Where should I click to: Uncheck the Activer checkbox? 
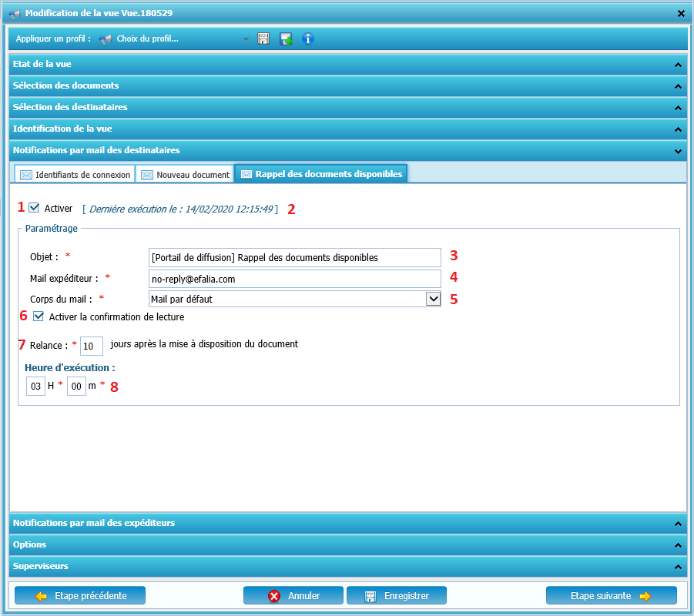click(34, 208)
